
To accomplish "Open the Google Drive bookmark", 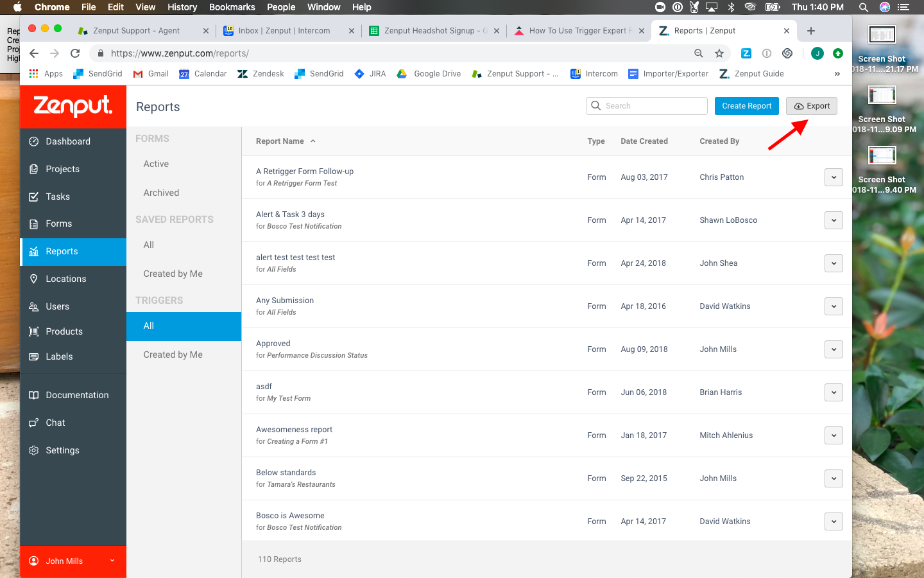I will point(429,74).
